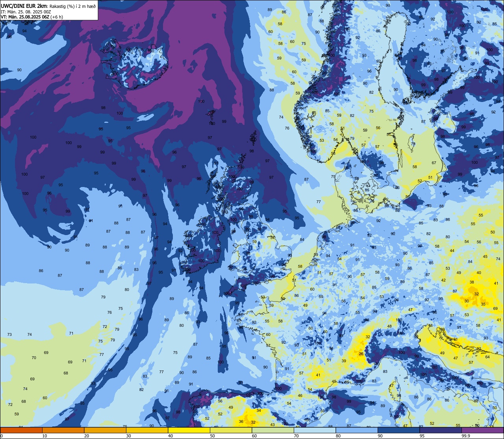Image resolution: width=504 pixels, height=439 pixels.
Task: Click the legend tick label '50'
Action: point(212,436)
